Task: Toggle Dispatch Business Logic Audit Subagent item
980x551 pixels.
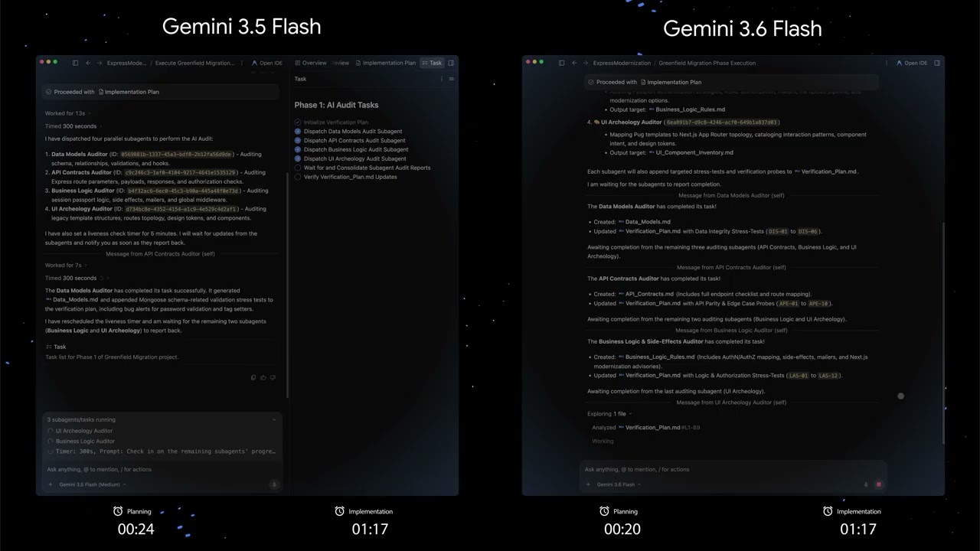Action: 298,149
